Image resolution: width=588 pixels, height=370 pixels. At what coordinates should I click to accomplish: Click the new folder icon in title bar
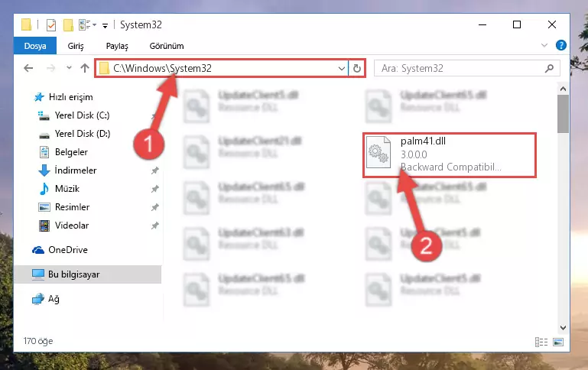tap(68, 25)
